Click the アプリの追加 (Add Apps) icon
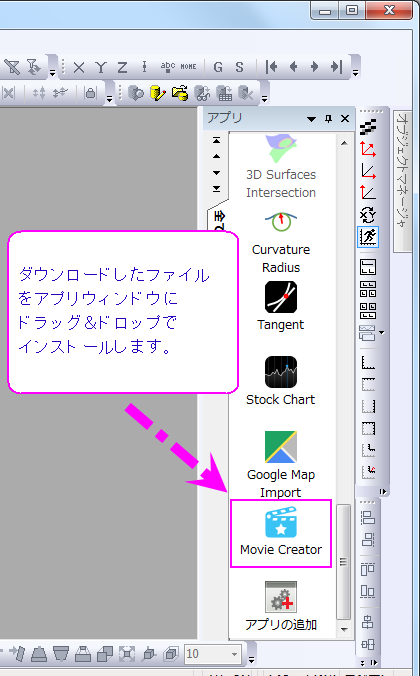 281,606
